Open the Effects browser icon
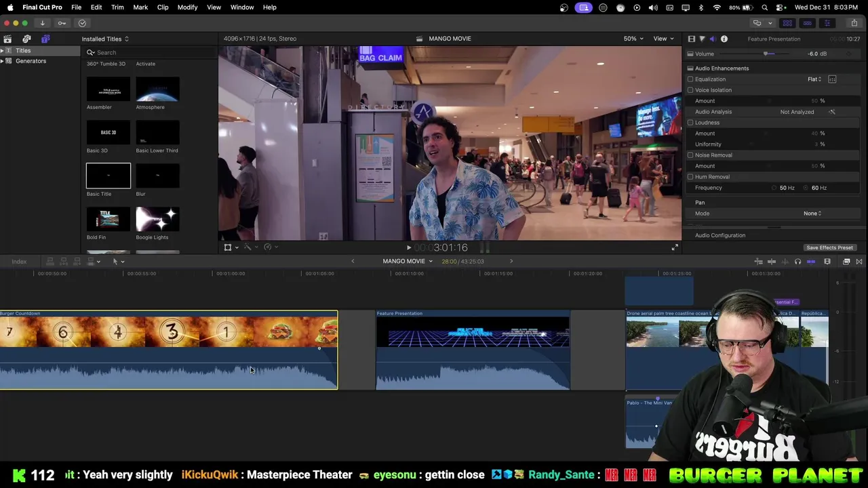This screenshot has height=488, width=868. 846,262
